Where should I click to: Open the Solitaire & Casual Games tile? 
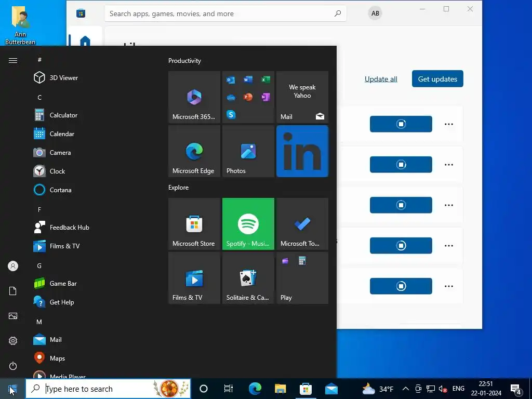click(248, 278)
